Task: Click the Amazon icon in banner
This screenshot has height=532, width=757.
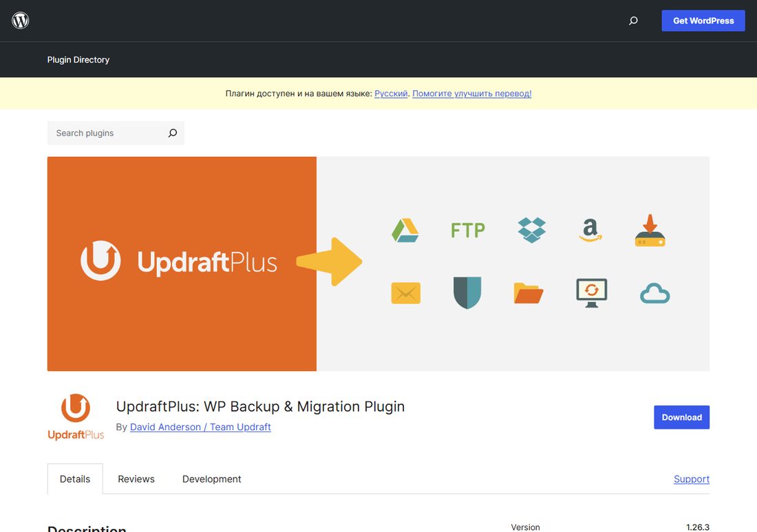Action: pyautogui.click(x=590, y=230)
